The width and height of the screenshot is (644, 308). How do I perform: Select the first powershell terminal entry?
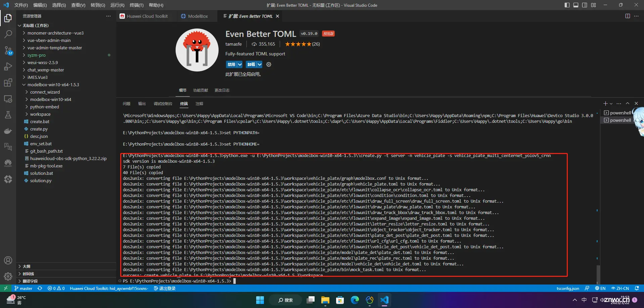tap(618, 113)
